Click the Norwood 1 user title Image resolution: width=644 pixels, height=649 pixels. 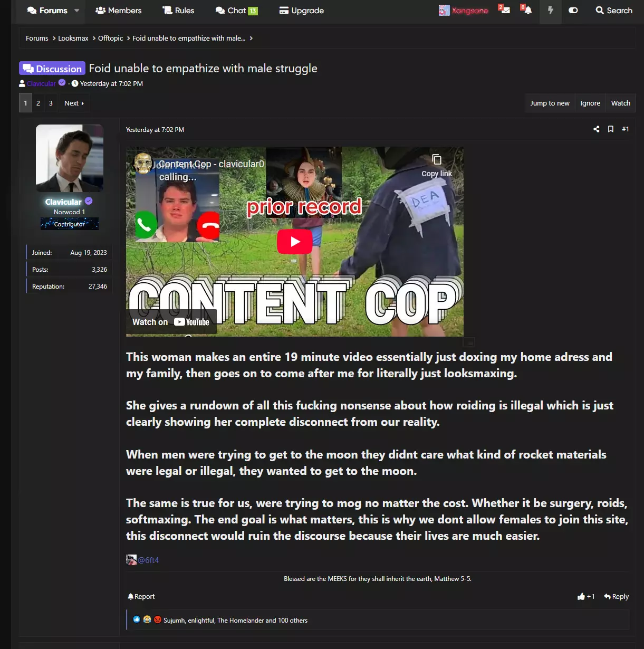click(x=69, y=212)
